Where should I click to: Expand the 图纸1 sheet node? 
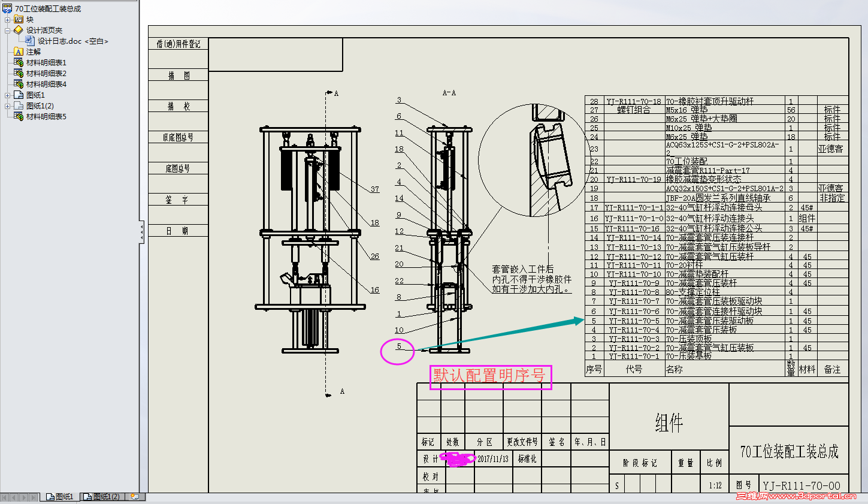7,95
